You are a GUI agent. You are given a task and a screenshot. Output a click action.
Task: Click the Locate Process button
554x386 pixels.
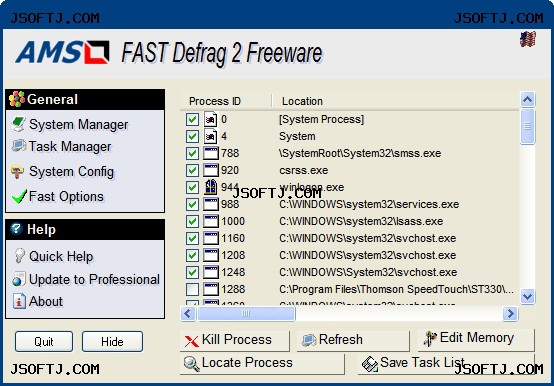point(262,364)
